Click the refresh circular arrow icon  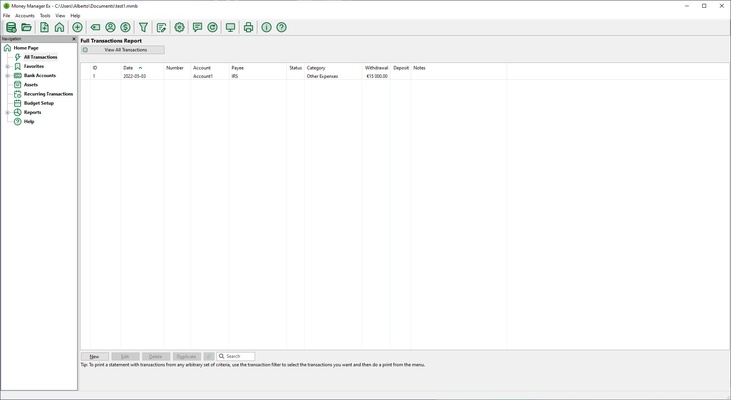(212, 28)
